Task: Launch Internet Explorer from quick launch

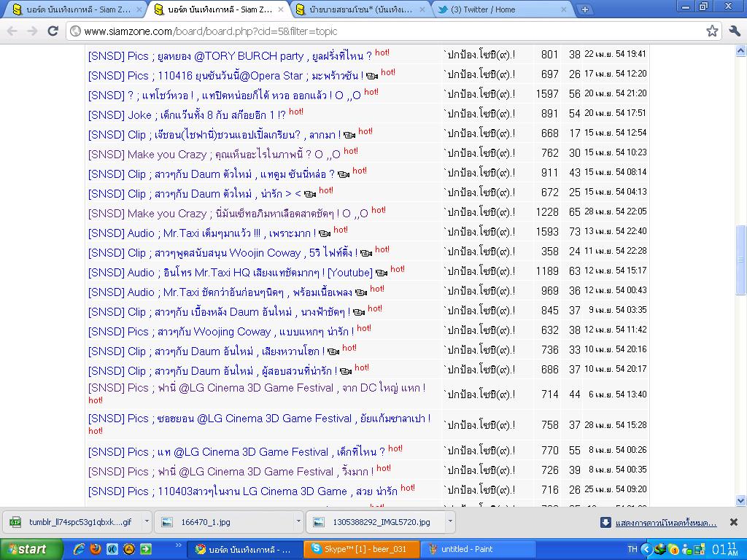Action: click(x=79, y=549)
